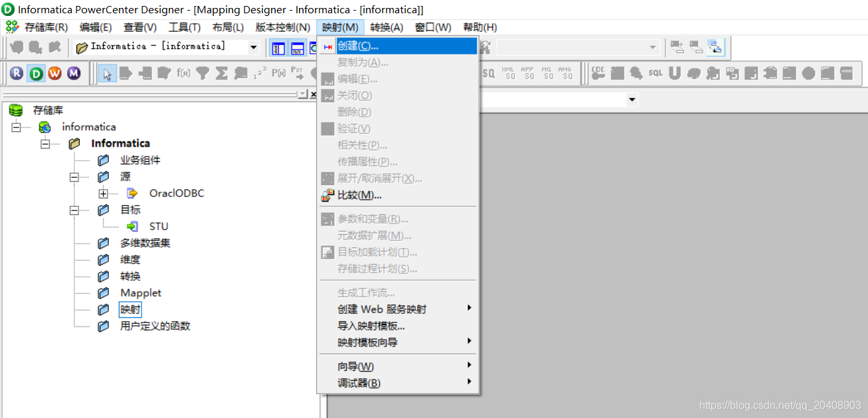Open the 版本控制(N) menu
This screenshot has height=418, width=868.
coord(283,27)
